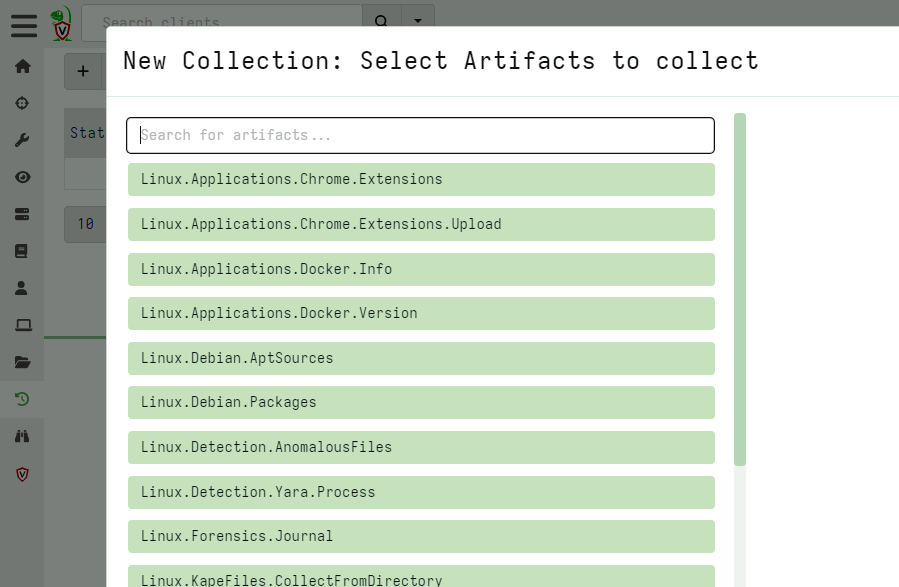
Task: Open Collected Artifacts via the clock icon
Action: (22, 398)
